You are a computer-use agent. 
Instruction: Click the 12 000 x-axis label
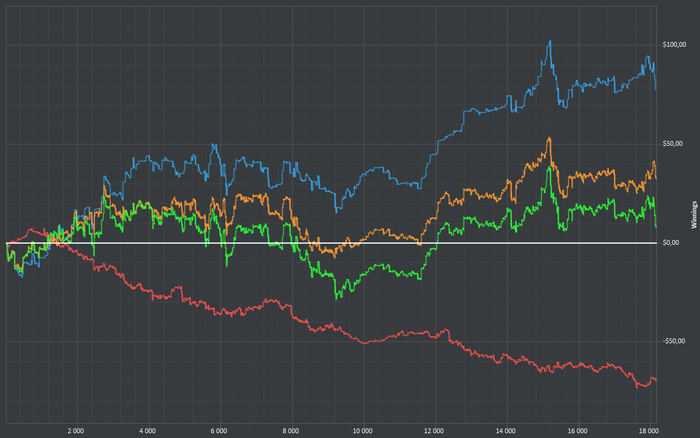coord(434,431)
